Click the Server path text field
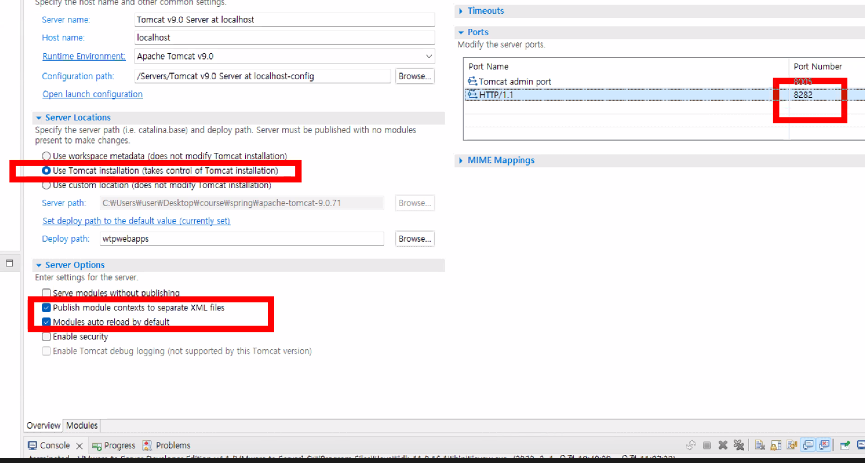The width and height of the screenshot is (865, 463). tap(242, 203)
